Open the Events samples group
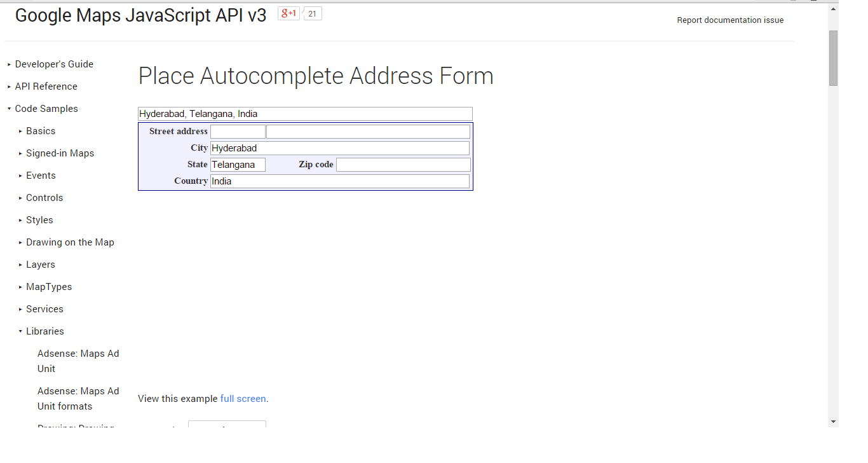Screen dimensions: 868x463 coord(41,176)
